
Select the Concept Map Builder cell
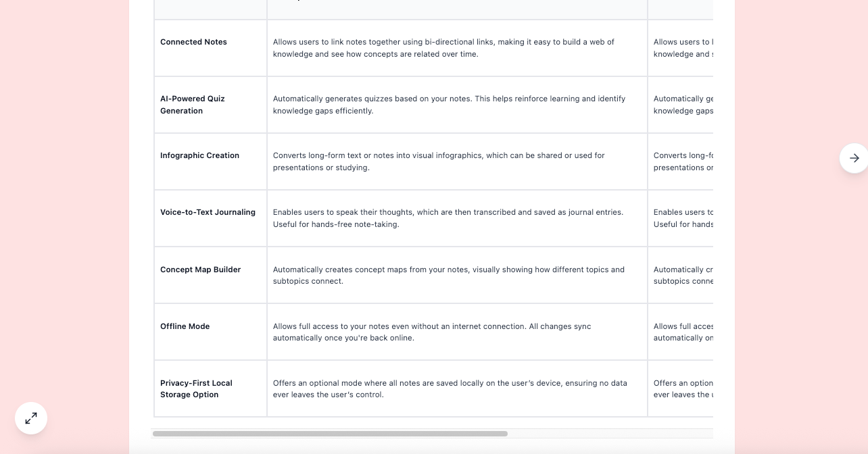point(210,275)
